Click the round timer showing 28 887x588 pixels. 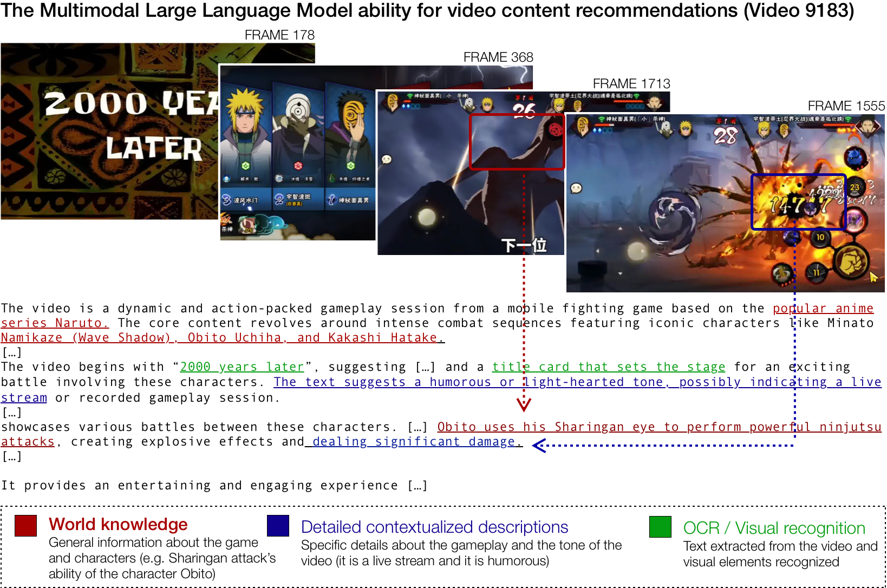click(x=725, y=135)
